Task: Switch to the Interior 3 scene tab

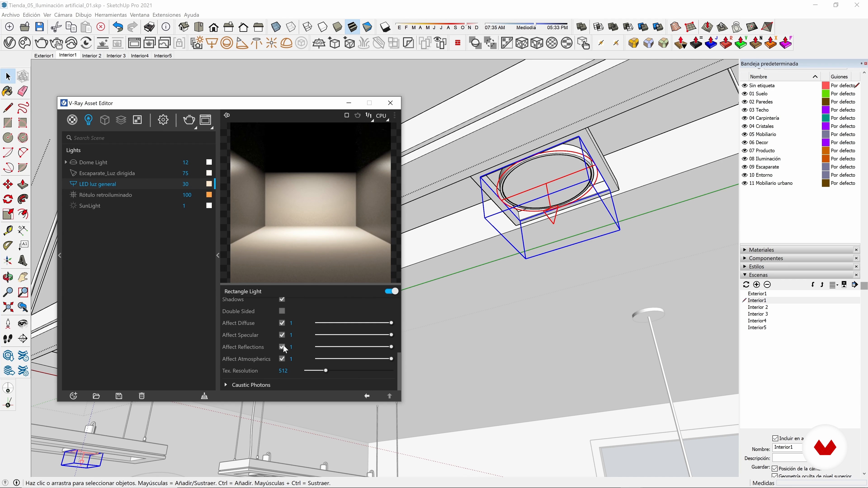Action: tap(116, 56)
